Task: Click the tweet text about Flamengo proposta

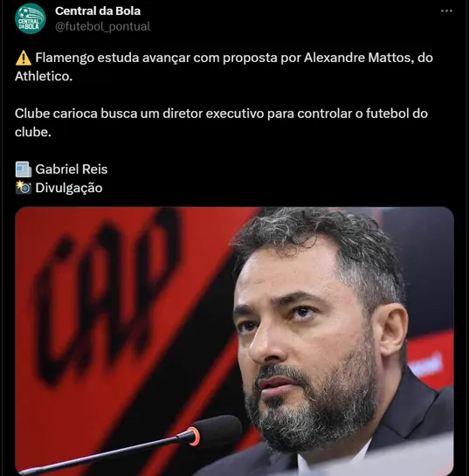Action: click(224, 66)
